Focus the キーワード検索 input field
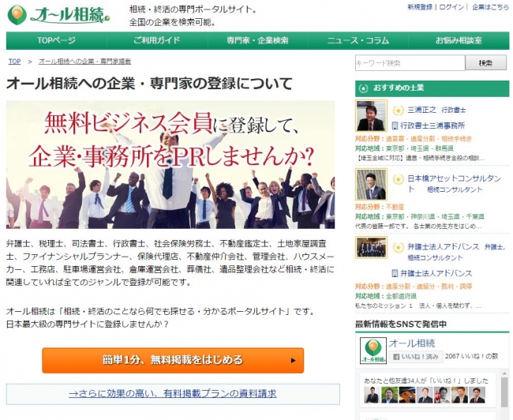Image resolution: width=513 pixels, height=420 pixels. (x=410, y=63)
